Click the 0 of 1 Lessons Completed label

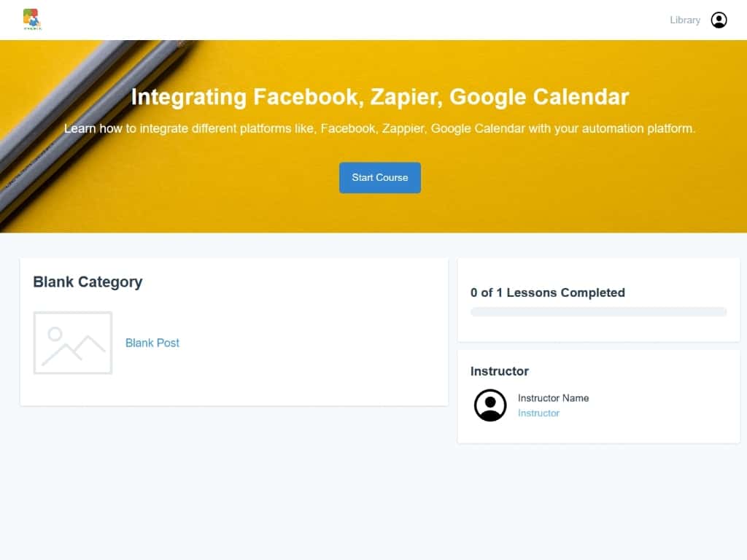(x=547, y=292)
